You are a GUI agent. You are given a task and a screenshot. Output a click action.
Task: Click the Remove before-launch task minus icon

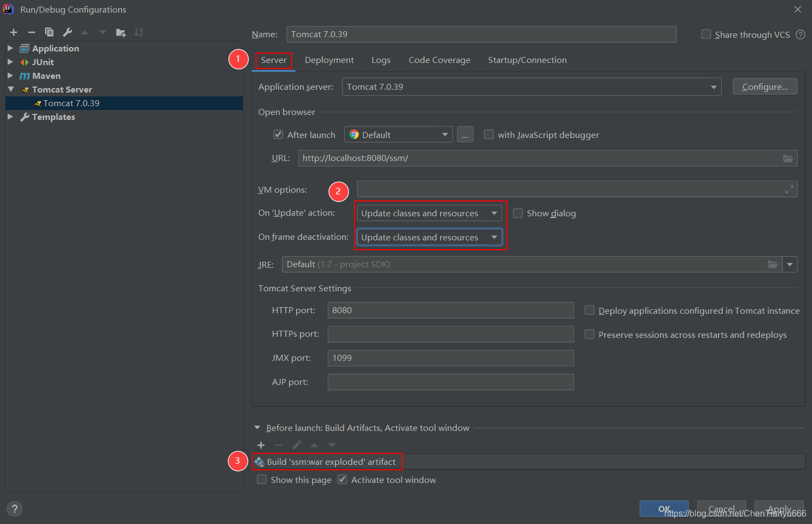[279, 445]
